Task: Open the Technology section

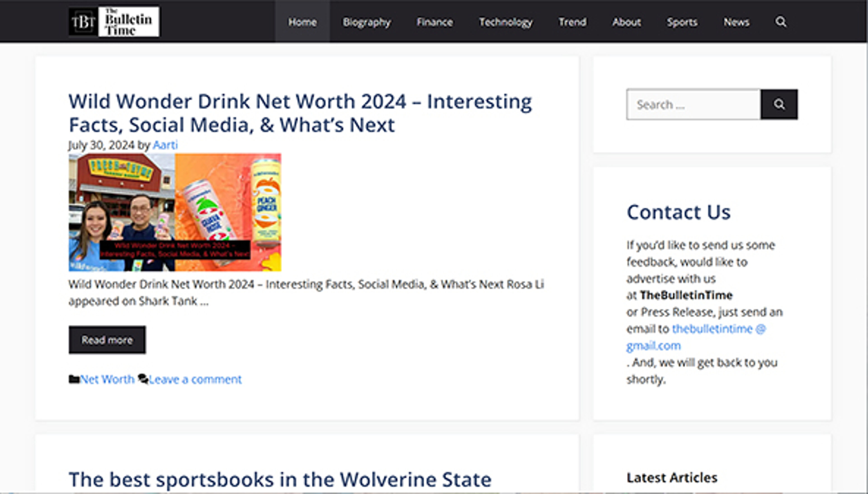Action: pyautogui.click(x=506, y=22)
